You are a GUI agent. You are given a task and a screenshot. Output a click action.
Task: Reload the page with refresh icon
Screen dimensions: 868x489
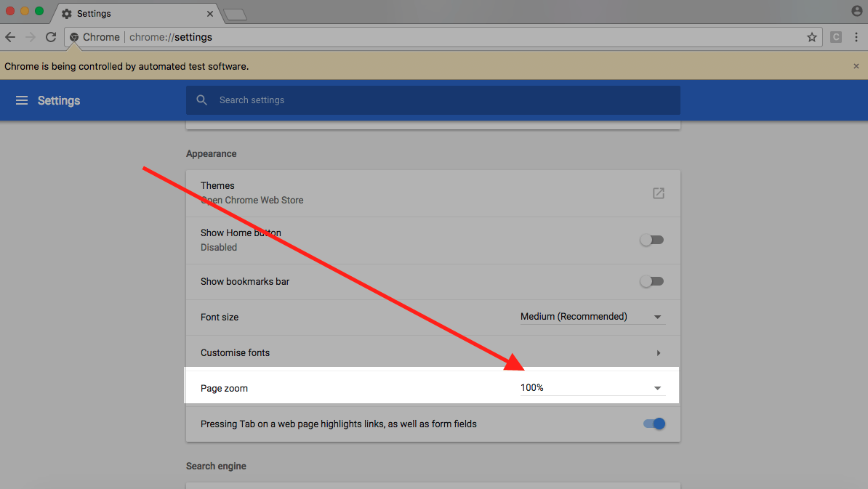pyautogui.click(x=51, y=37)
